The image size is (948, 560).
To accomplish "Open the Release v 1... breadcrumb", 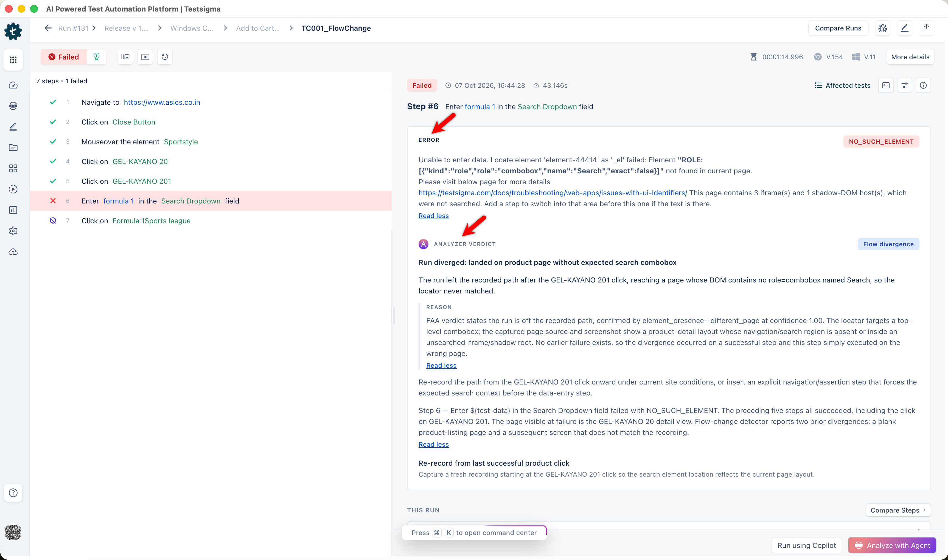I will (x=127, y=28).
